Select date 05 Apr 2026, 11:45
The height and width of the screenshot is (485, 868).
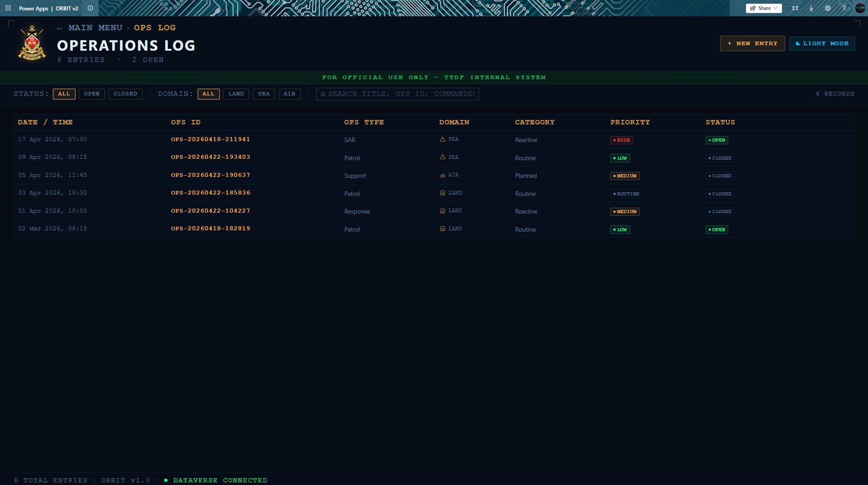[x=52, y=175]
